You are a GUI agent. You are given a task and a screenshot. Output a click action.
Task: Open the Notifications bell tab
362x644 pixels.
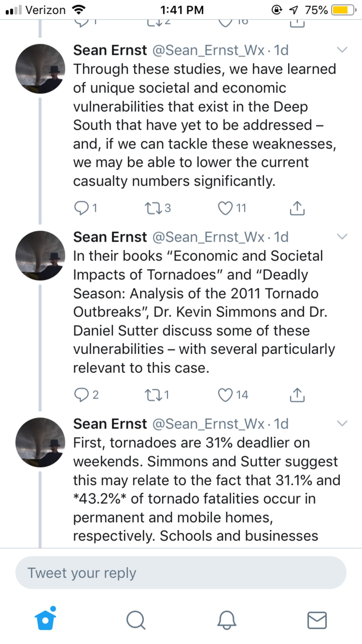227,620
